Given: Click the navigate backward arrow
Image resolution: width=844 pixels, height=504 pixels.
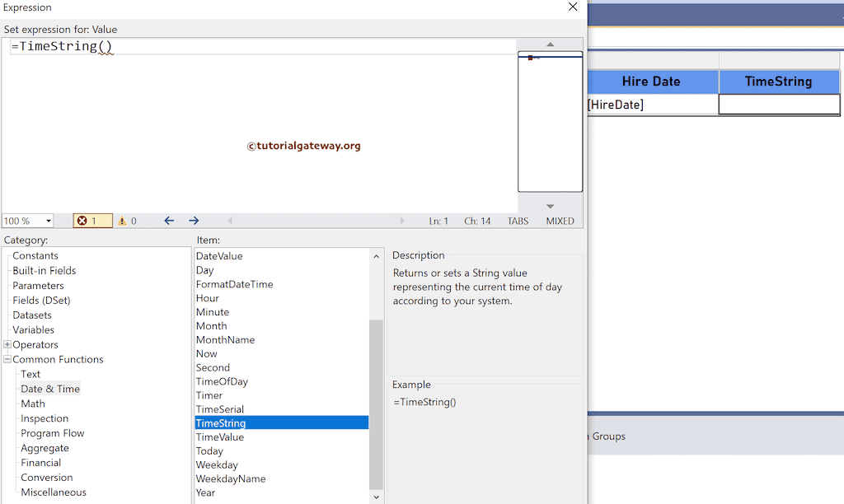Looking at the screenshot, I should [169, 220].
